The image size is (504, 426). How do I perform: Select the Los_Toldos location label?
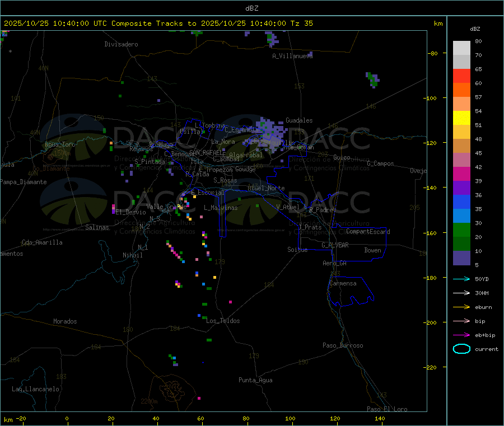tap(223, 321)
